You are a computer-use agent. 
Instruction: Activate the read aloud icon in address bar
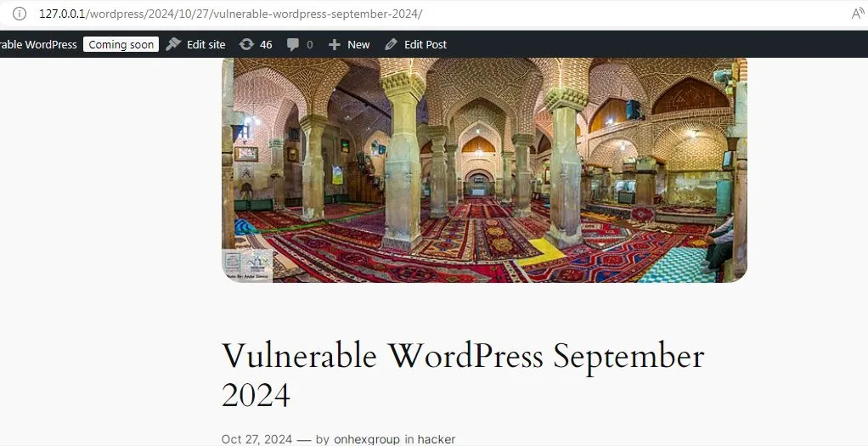click(858, 14)
